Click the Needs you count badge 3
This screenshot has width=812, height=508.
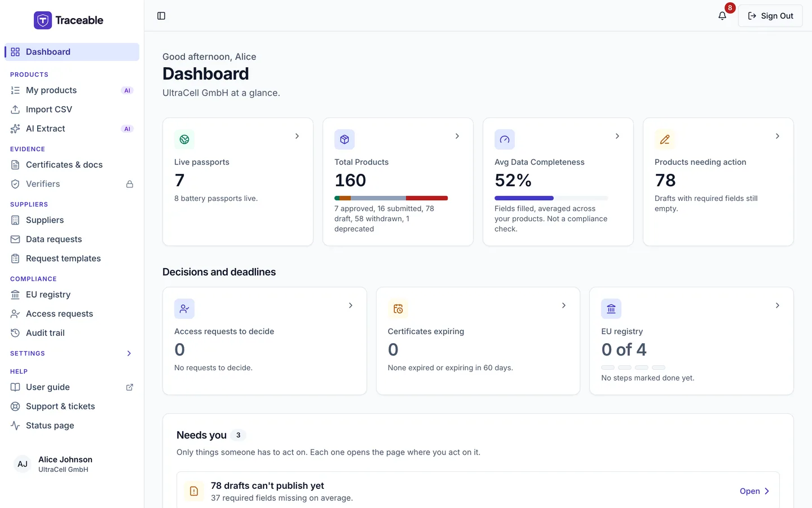pos(239,435)
